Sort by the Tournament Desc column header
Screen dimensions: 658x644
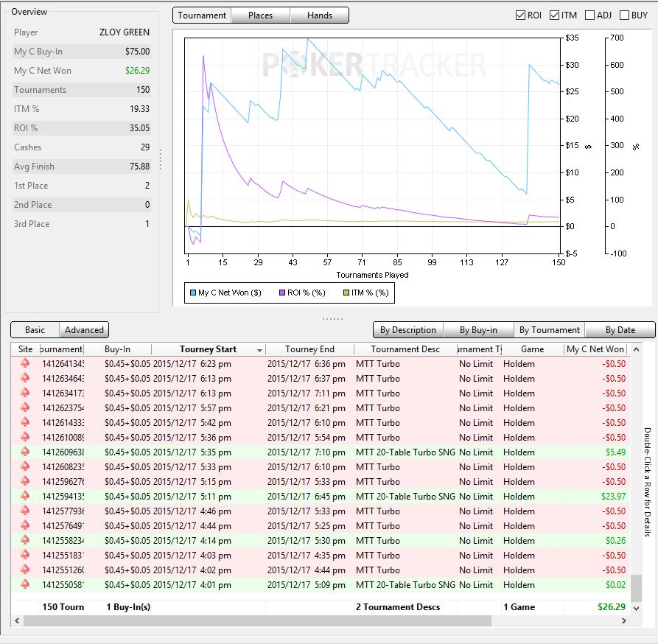tap(405, 349)
